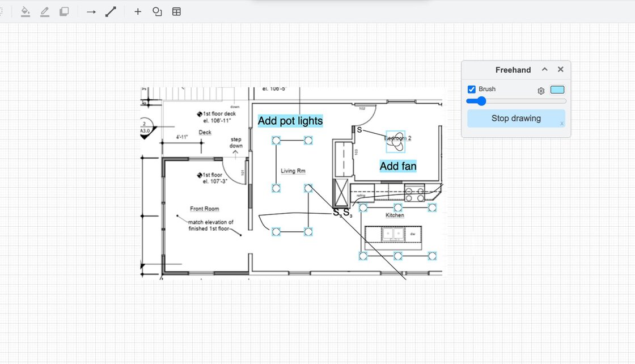This screenshot has height=364, width=635.
Task: Collapse the Freehand panel
Action: click(x=545, y=69)
